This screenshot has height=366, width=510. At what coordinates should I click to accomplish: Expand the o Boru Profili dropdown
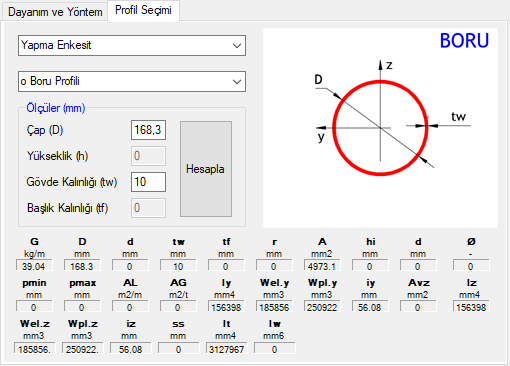[x=132, y=81]
